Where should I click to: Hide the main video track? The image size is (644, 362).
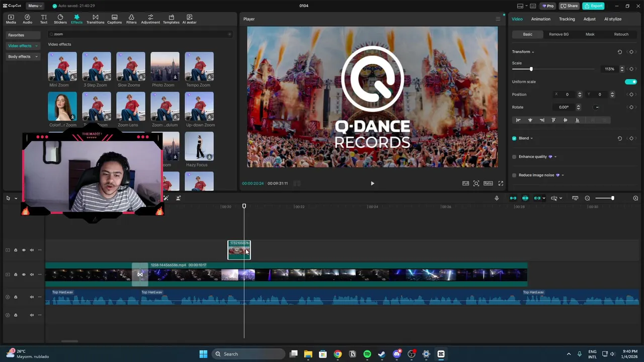point(24,275)
